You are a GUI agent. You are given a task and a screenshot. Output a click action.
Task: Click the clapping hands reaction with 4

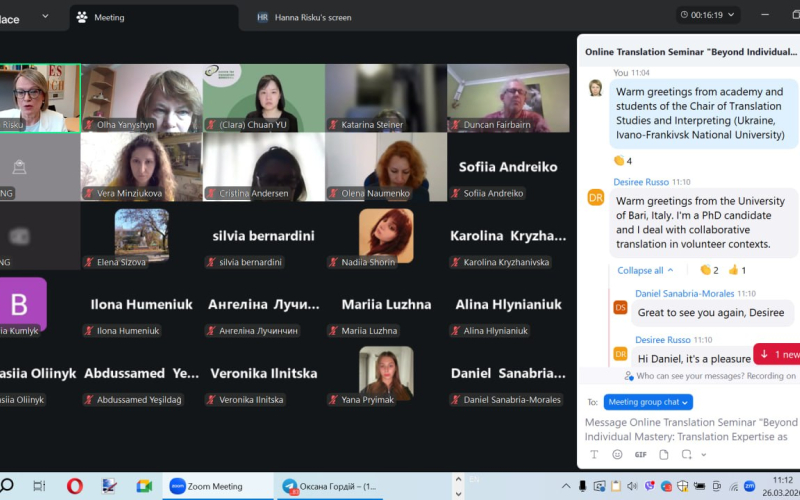(623, 160)
